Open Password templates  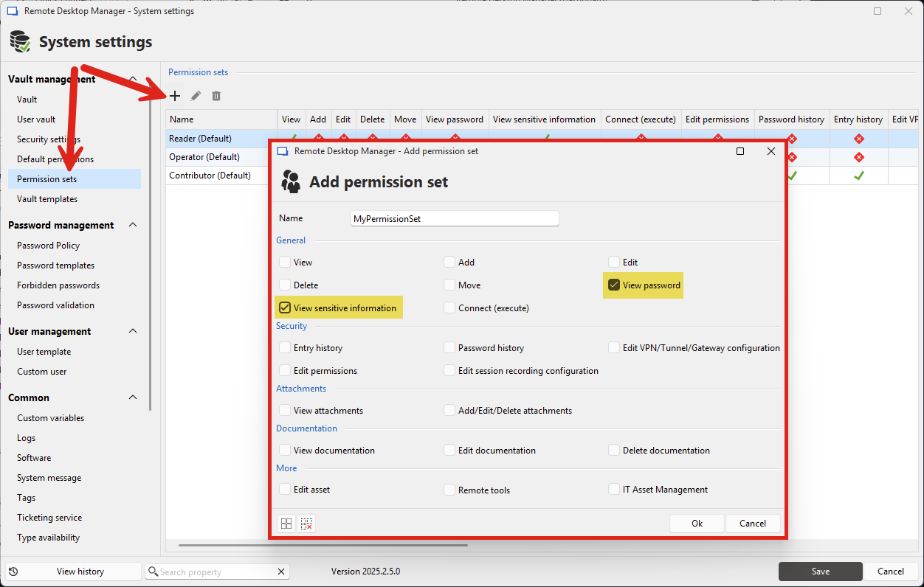[56, 265]
